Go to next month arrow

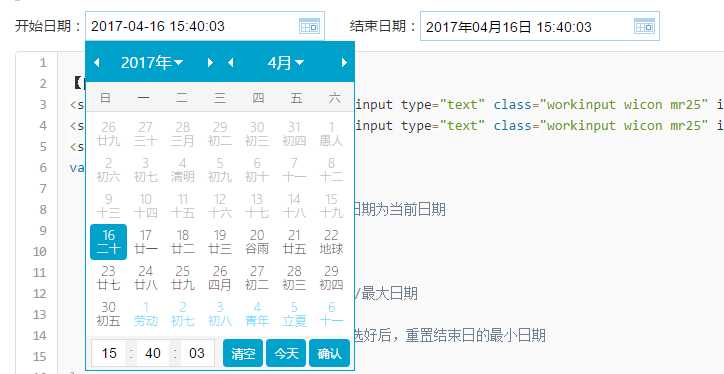click(x=344, y=62)
